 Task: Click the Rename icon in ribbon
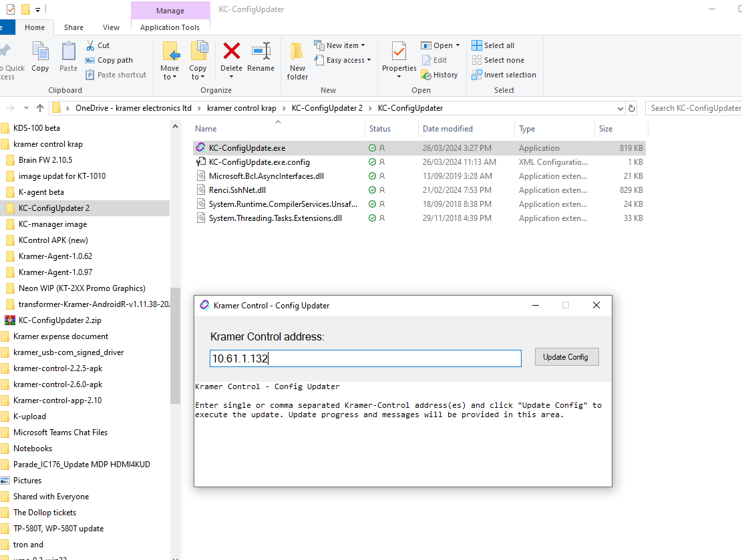(260, 51)
